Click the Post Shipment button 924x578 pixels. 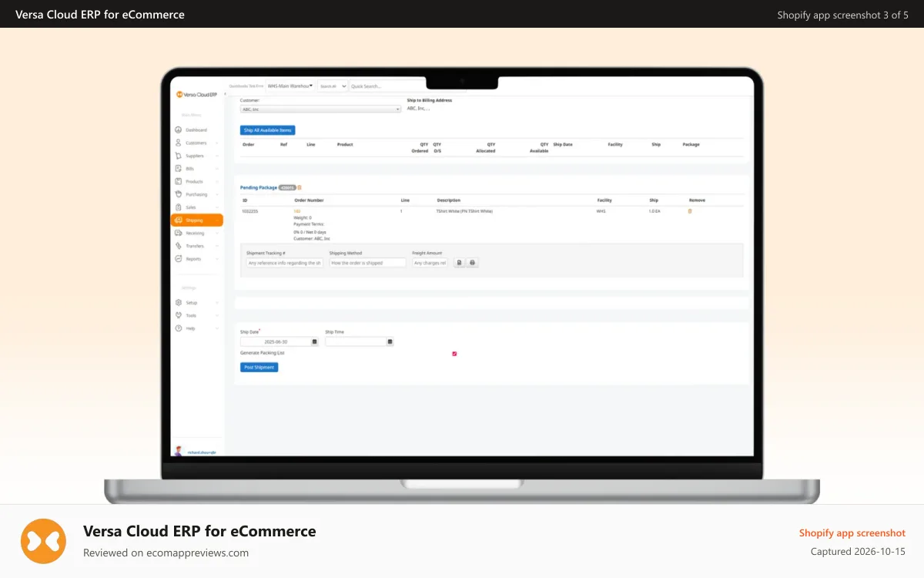259,368
